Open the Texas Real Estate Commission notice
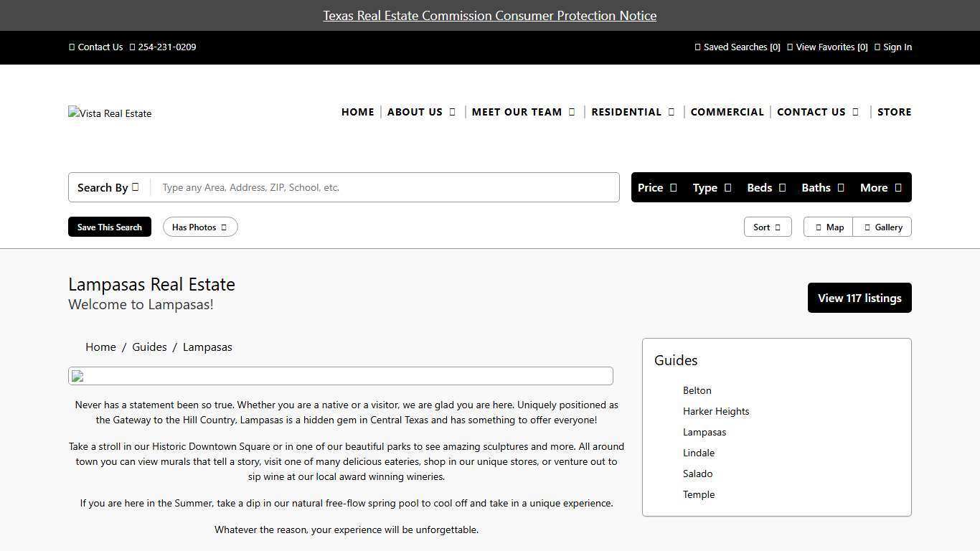 click(489, 16)
